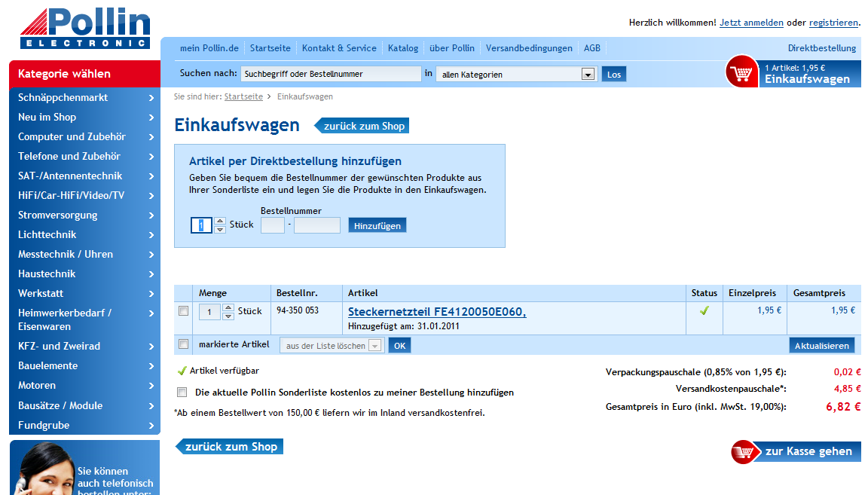Expand SAT-/Antennentechnik category
The image size is (868, 495).
pos(84,176)
